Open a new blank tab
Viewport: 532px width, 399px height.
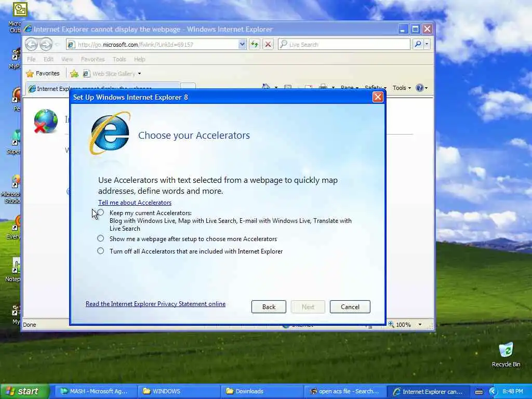coord(188,87)
